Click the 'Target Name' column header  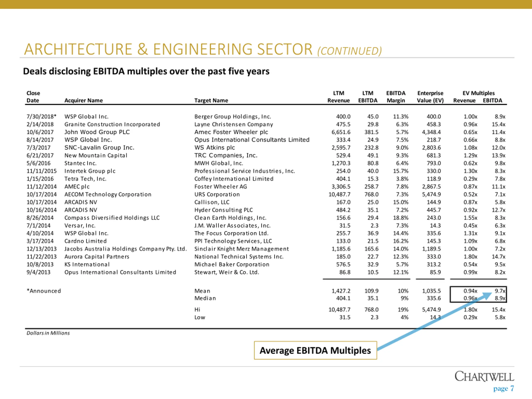[211, 101]
